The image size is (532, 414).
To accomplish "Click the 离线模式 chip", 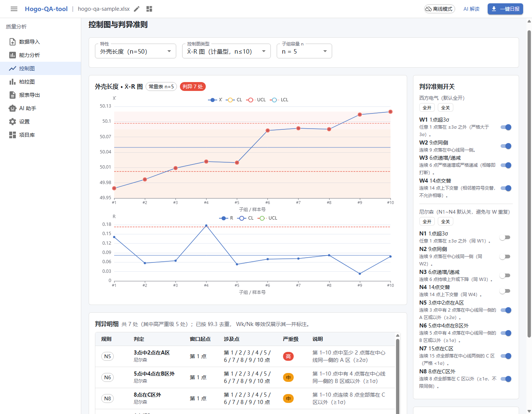I will click(x=439, y=9).
